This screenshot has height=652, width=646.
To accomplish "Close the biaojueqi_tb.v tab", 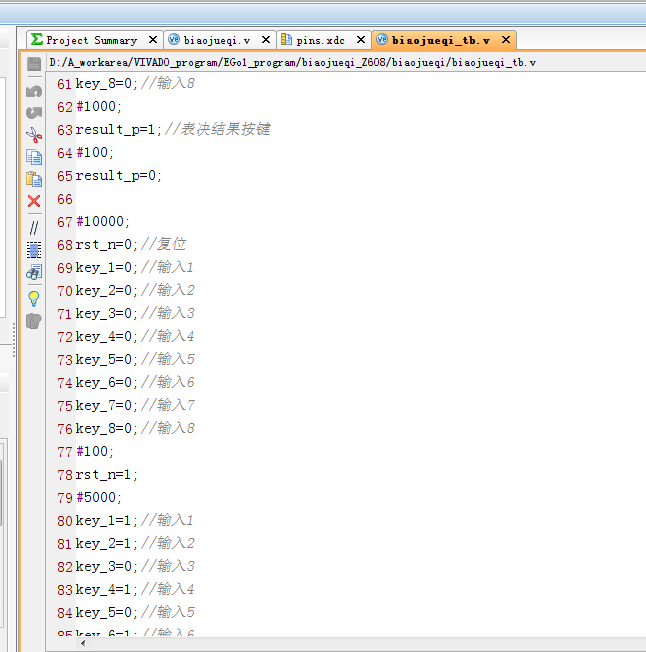I will [x=506, y=40].
